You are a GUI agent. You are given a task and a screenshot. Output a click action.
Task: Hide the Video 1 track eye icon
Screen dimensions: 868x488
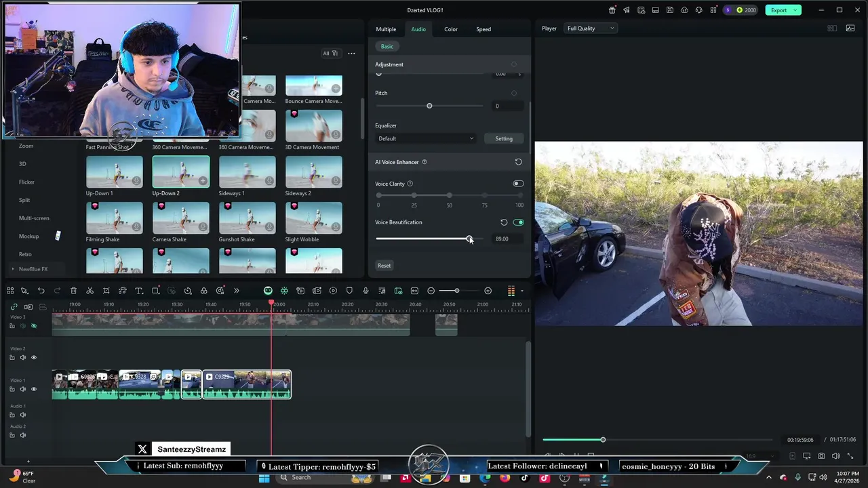tap(34, 389)
